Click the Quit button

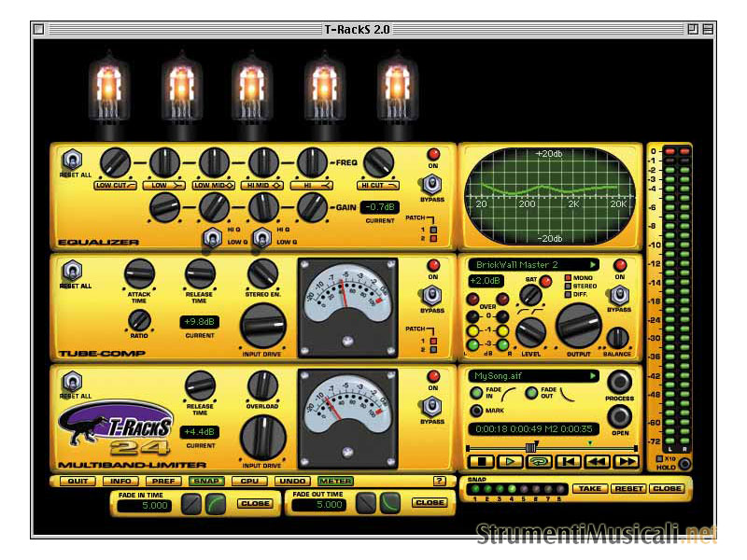pyautogui.click(x=77, y=482)
